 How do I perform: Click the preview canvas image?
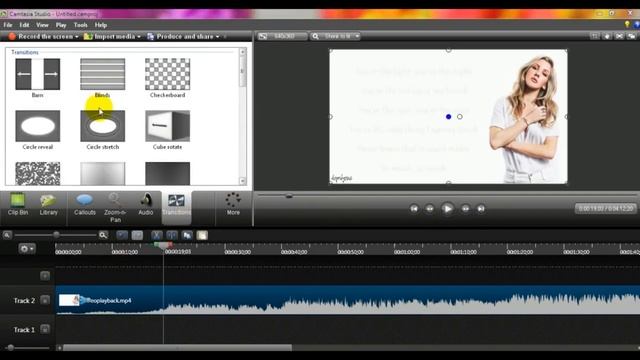click(448, 117)
